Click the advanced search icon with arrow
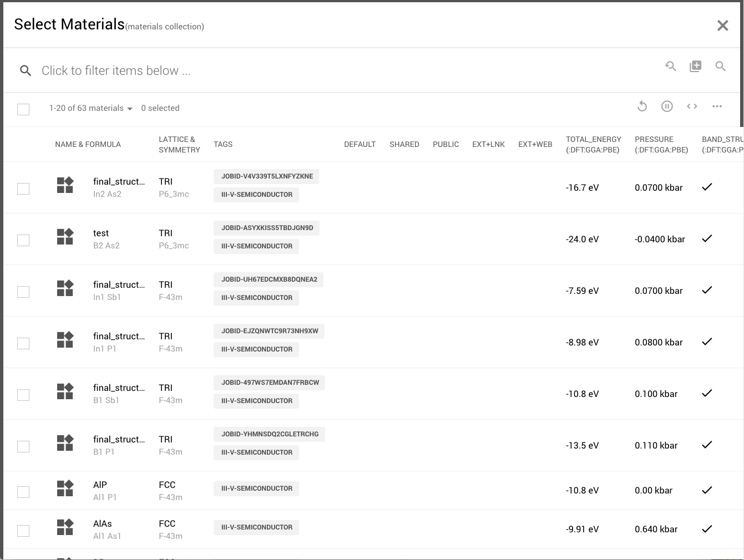744x560 pixels. click(x=671, y=67)
